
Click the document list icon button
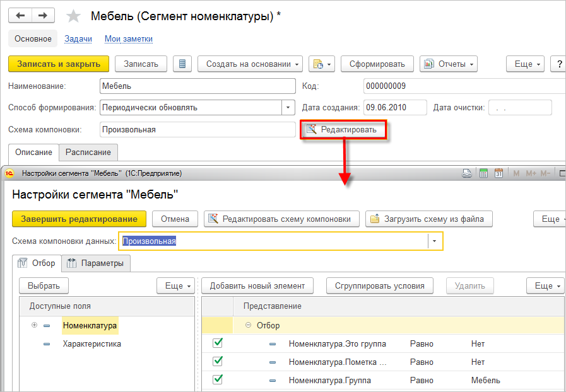pos(182,64)
